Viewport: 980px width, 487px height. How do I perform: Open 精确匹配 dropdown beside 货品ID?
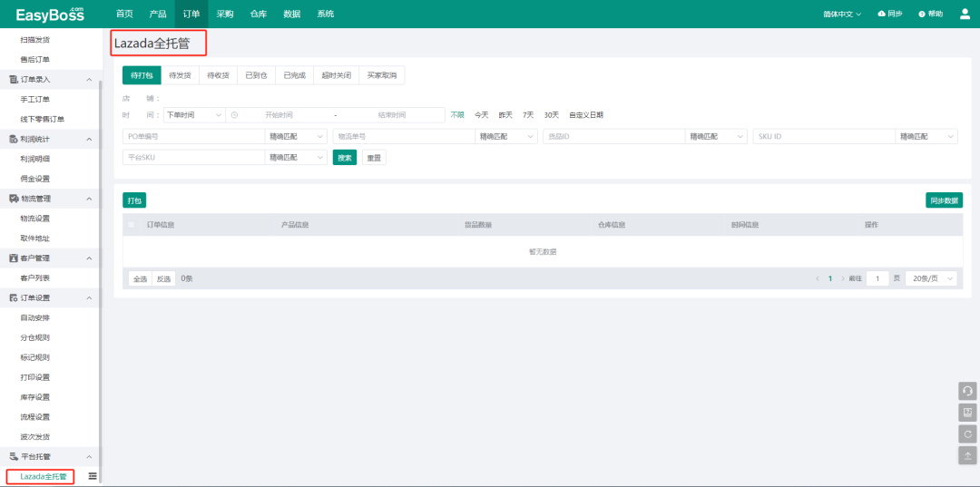(716, 136)
